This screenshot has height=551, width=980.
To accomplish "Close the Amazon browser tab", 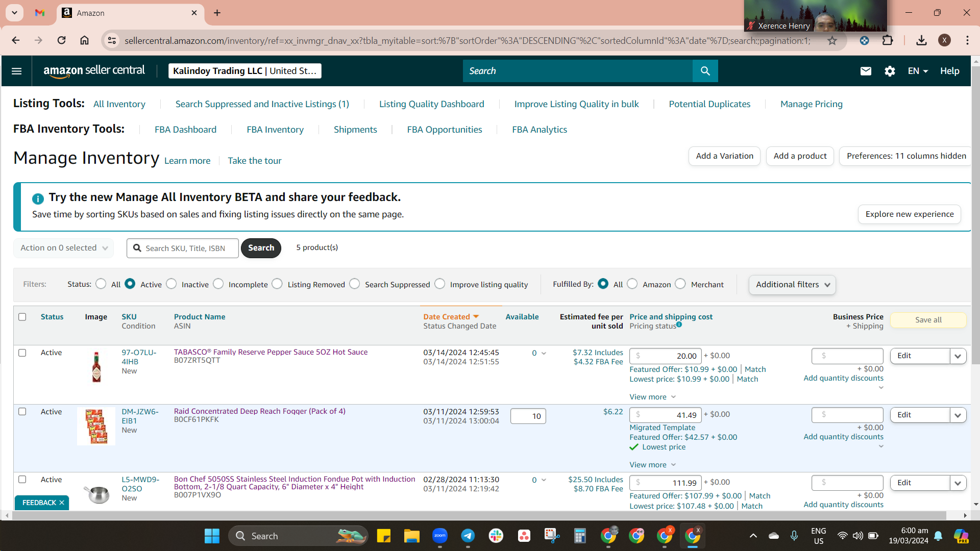I will [194, 13].
